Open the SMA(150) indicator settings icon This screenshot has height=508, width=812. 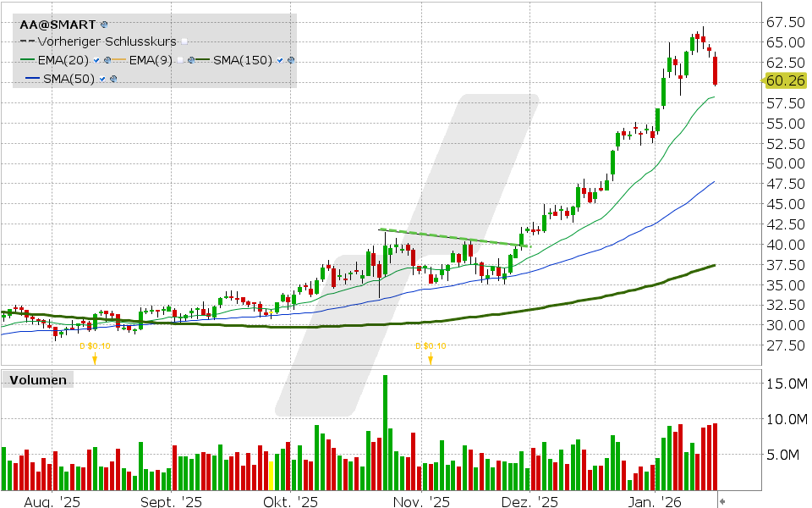pyautogui.click(x=290, y=59)
